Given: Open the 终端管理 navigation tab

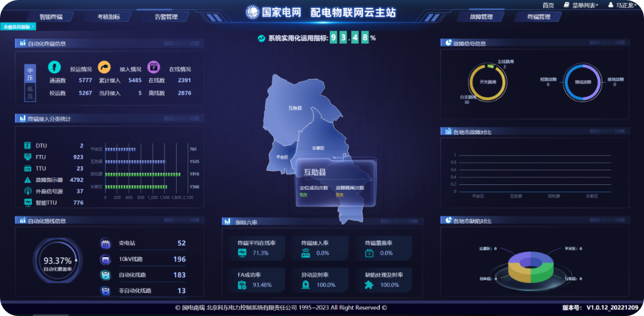Looking at the screenshot, I should (x=538, y=17).
